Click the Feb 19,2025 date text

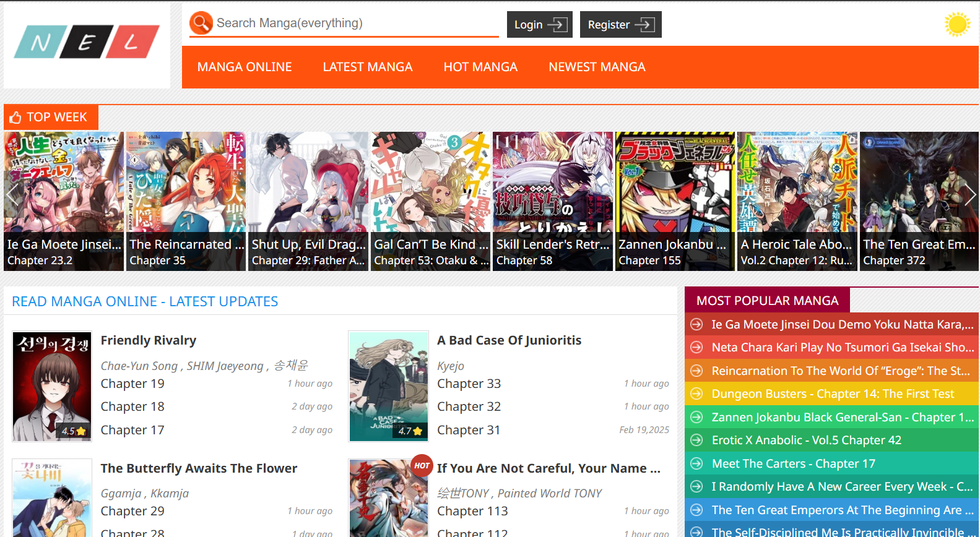pos(644,430)
